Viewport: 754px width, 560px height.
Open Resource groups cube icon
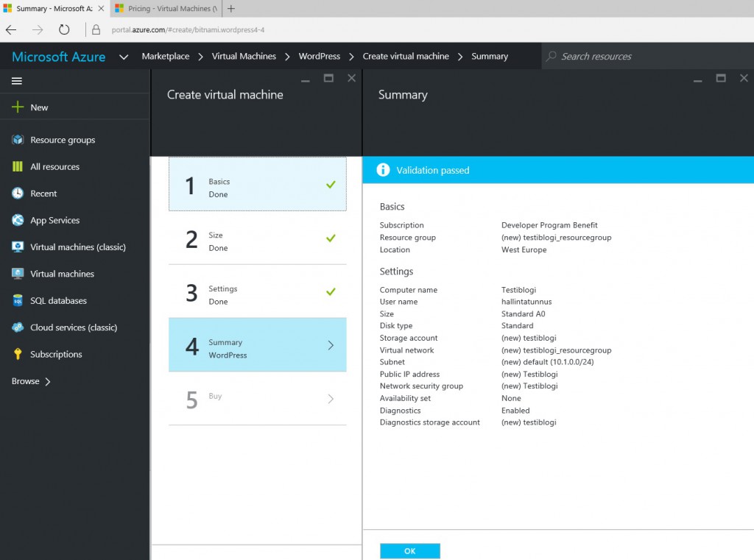tap(18, 140)
